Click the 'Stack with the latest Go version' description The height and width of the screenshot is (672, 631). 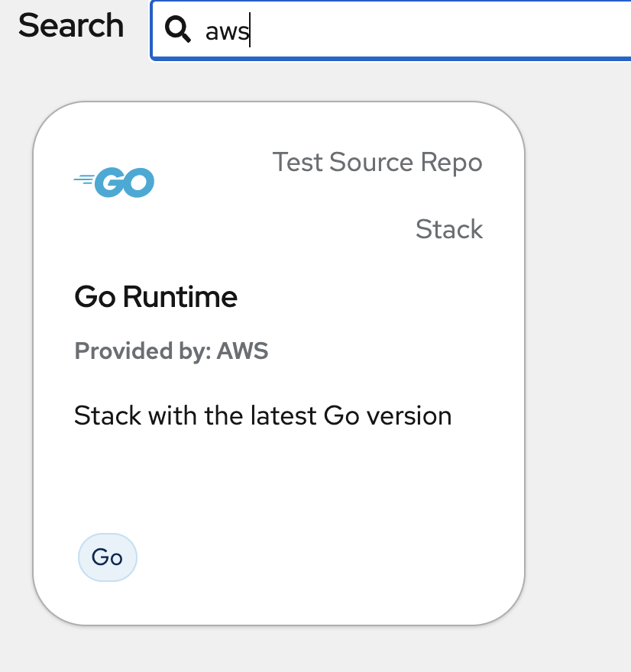tap(263, 416)
